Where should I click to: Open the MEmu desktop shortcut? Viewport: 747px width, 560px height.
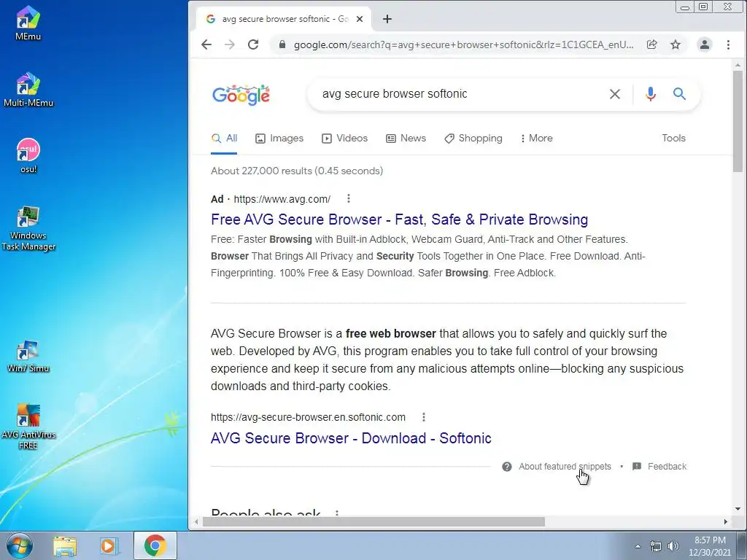[28, 23]
